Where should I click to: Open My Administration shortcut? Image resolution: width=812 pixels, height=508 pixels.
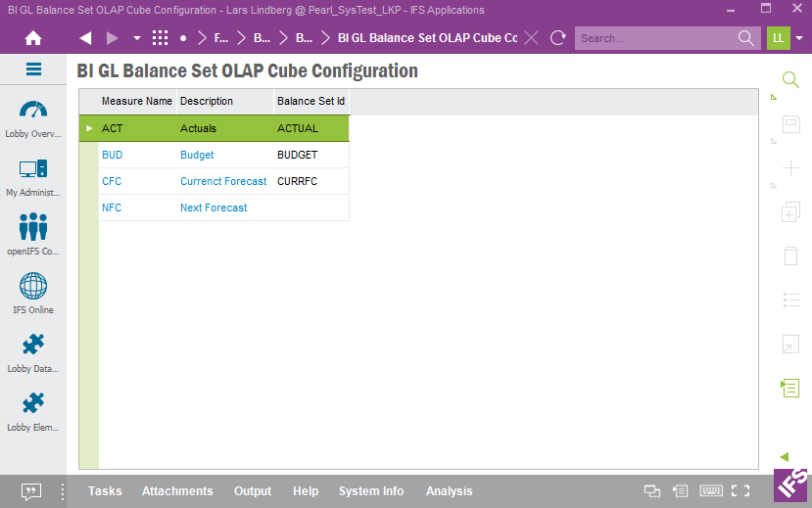coord(33,178)
